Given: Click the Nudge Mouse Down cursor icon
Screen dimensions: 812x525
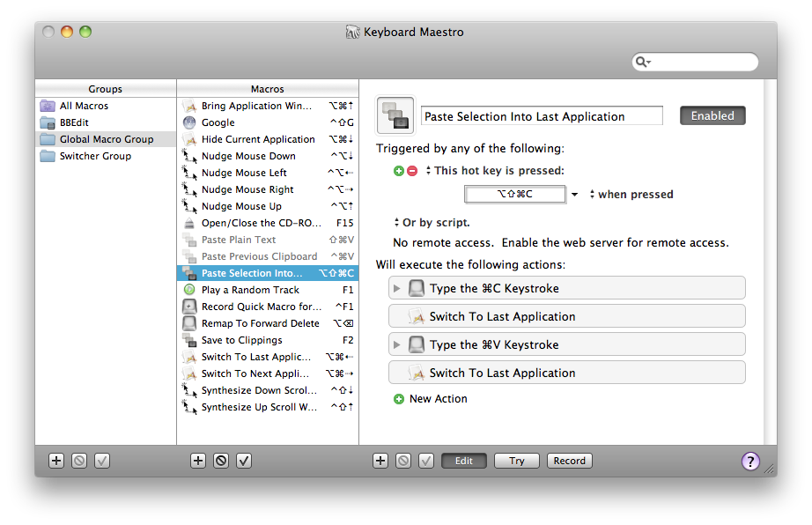Looking at the screenshot, I should 189,156.
